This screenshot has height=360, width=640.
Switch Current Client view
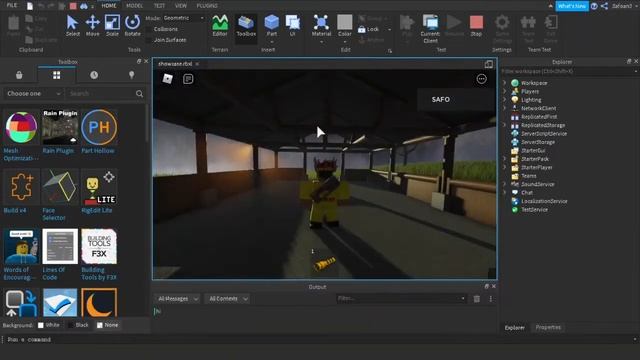430,28
